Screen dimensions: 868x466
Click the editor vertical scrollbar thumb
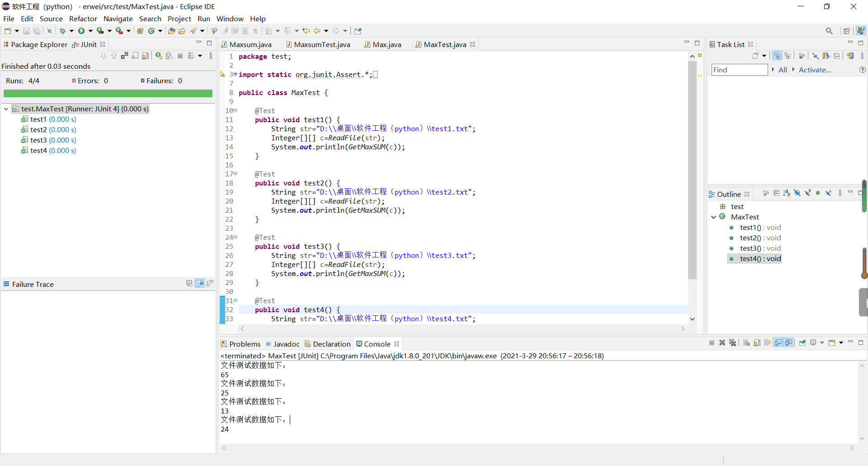pyautogui.click(x=692, y=170)
